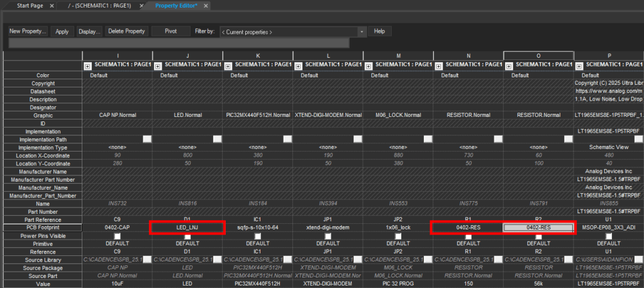Expand column O SCHEMATIC1 : PAGE1 plus icon
Viewport: 644px width, 288px height.
(x=508, y=65)
